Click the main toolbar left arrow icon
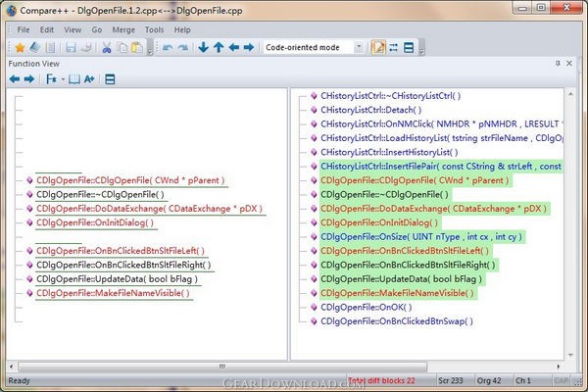The image size is (588, 392). pyautogui.click(x=233, y=47)
